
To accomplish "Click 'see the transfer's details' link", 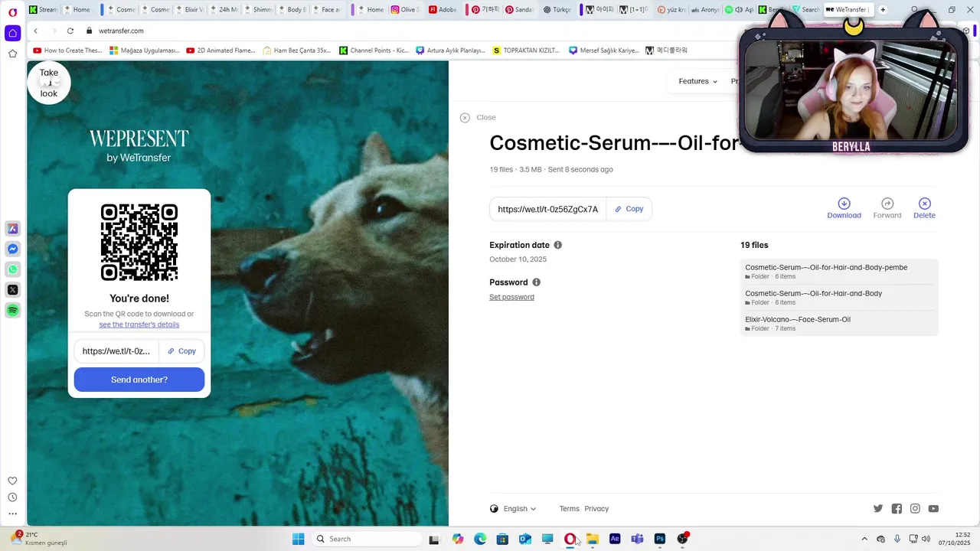I will 139,324.
